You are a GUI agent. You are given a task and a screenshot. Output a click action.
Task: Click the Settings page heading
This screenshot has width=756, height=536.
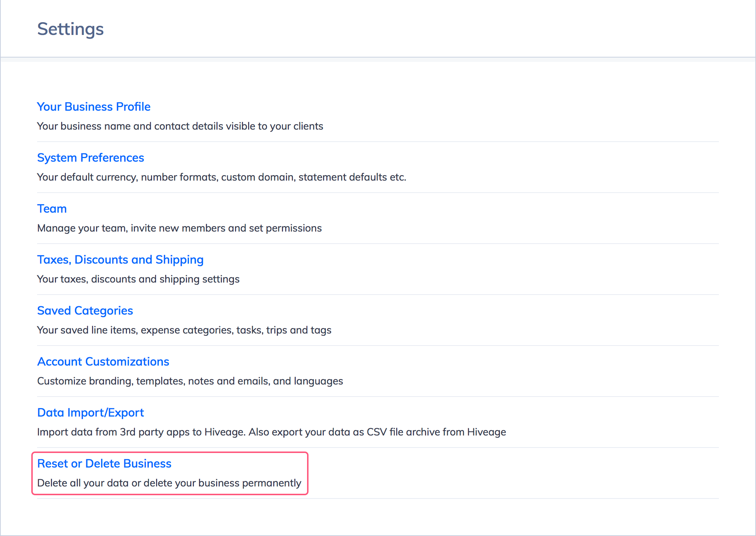tap(70, 29)
